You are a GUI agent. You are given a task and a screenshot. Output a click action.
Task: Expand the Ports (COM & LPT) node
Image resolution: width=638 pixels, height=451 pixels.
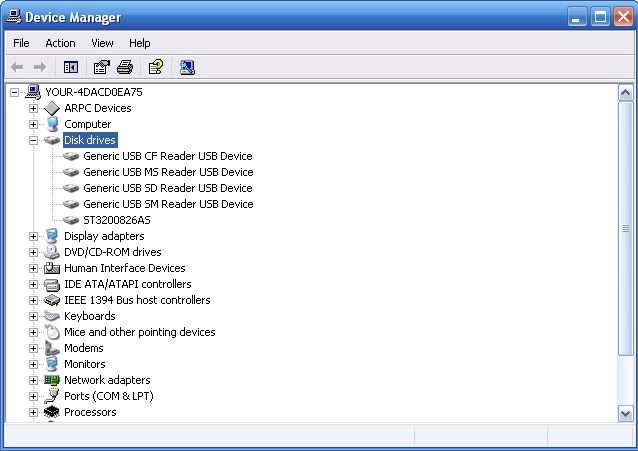tap(33, 396)
